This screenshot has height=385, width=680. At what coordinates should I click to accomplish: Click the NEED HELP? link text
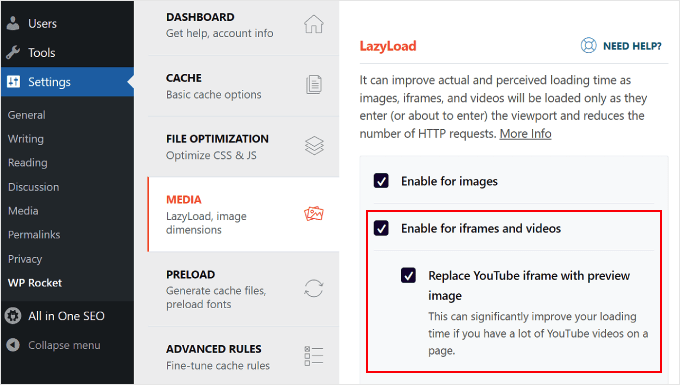coord(632,46)
